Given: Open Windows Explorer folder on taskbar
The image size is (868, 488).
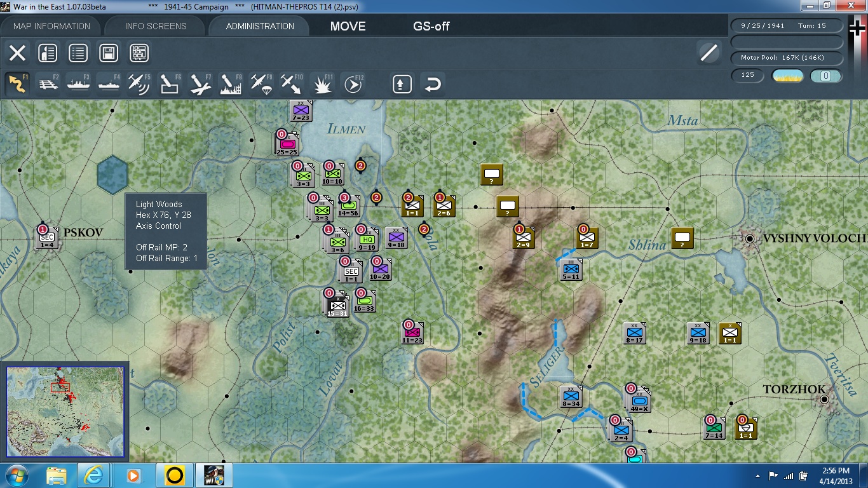Looking at the screenshot, I should click(x=56, y=475).
